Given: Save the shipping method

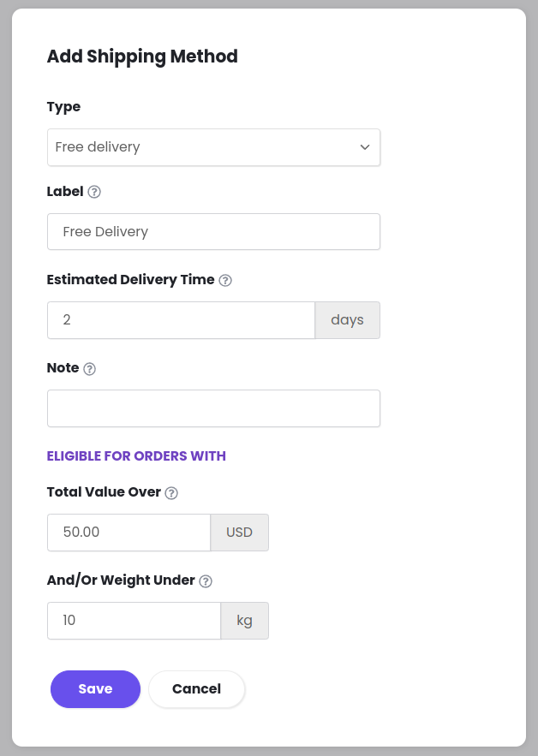Looking at the screenshot, I should click(96, 689).
